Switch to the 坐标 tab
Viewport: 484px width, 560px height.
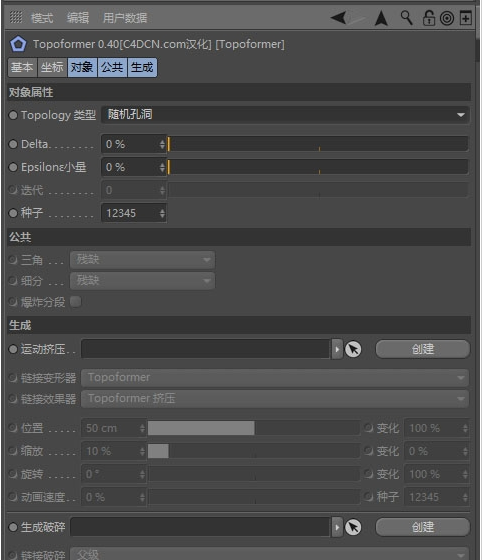point(52,67)
